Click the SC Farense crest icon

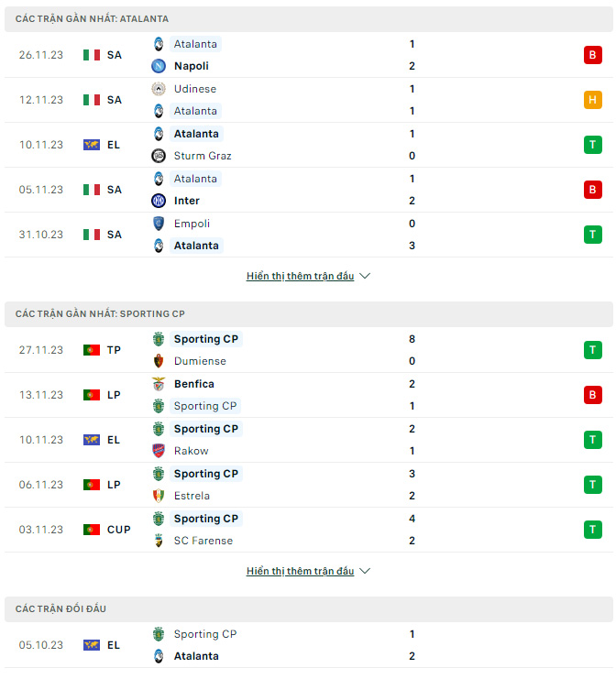click(x=159, y=541)
